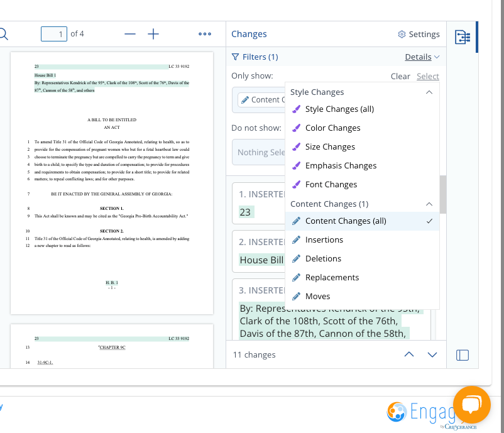
Task: Go to next change with down arrow
Action: [x=432, y=354]
